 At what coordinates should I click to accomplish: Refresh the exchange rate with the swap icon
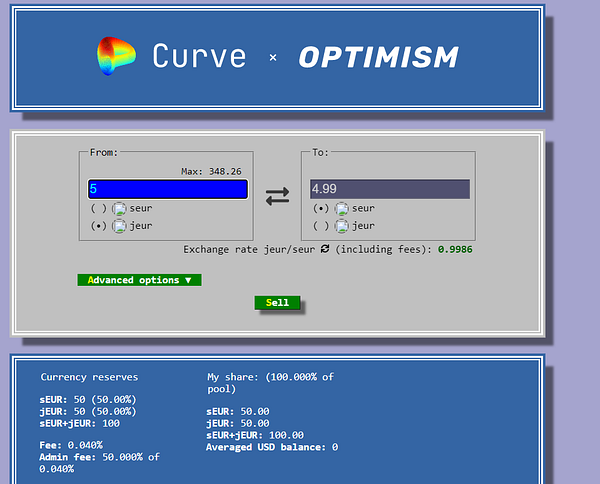[x=325, y=249]
